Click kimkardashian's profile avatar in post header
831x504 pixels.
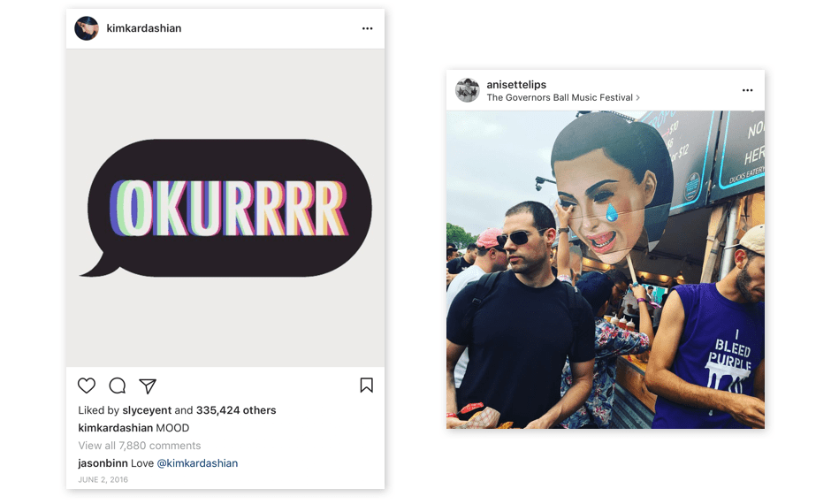[x=87, y=28]
